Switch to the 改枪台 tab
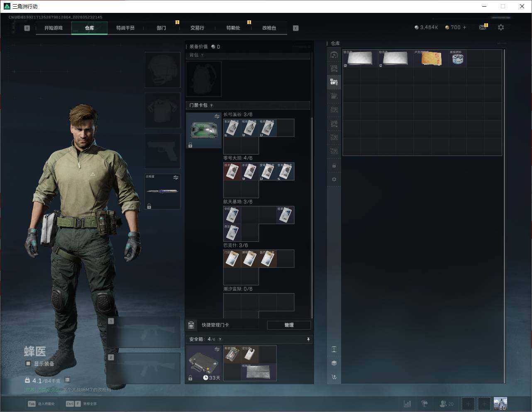532x412 pixels. (x=269, y=28)
